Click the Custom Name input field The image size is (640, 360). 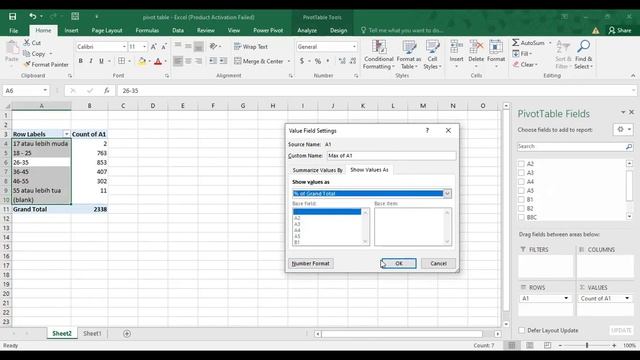[x=391, y=156]
